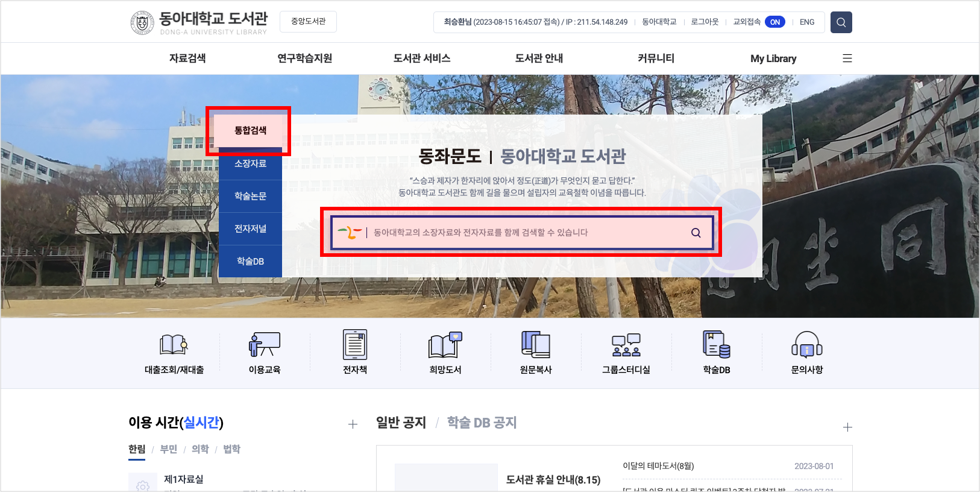Screen dimensions: 980x492
Task: Open the 문의사항 headset icon
Action: (807, 345)
